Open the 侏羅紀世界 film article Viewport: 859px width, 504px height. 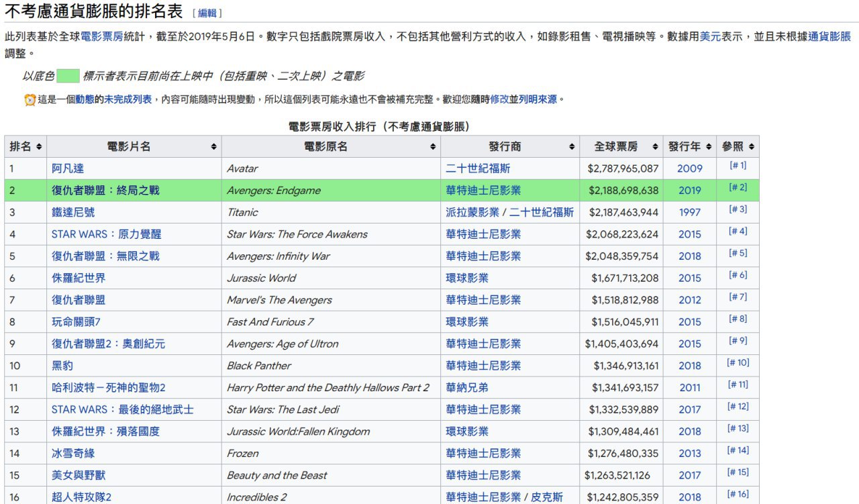point(79,278)
